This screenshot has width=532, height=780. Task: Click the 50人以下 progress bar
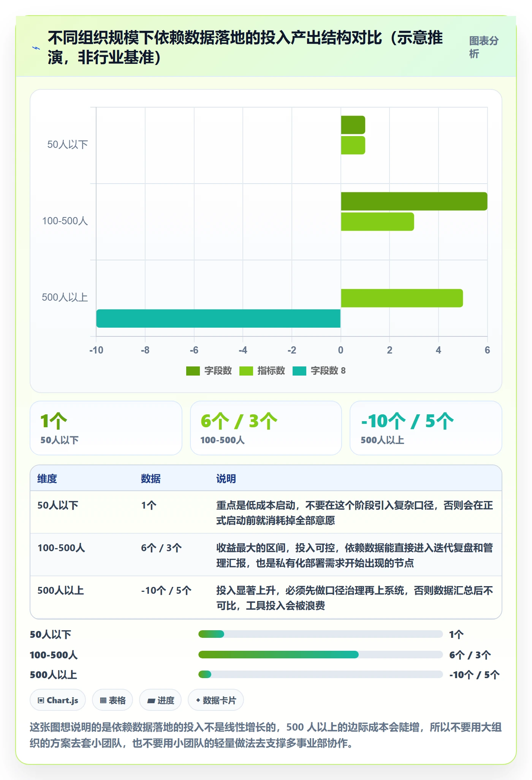320,634
